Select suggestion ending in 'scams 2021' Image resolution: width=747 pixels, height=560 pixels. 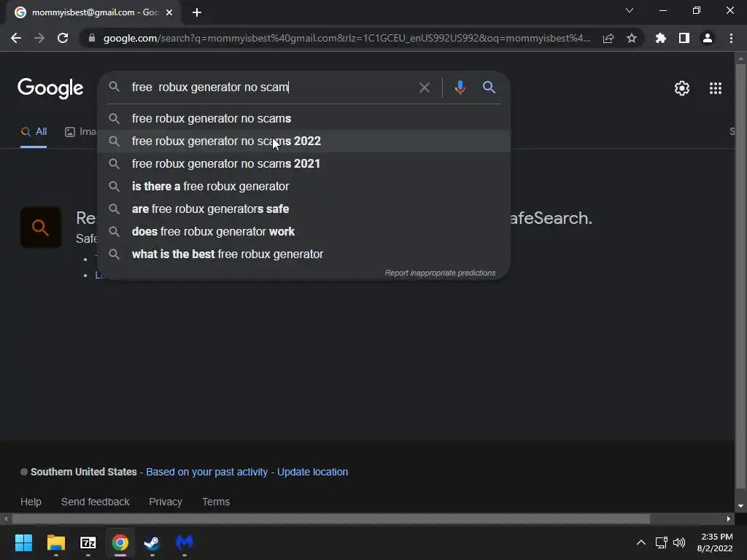(x=304, y=164)
